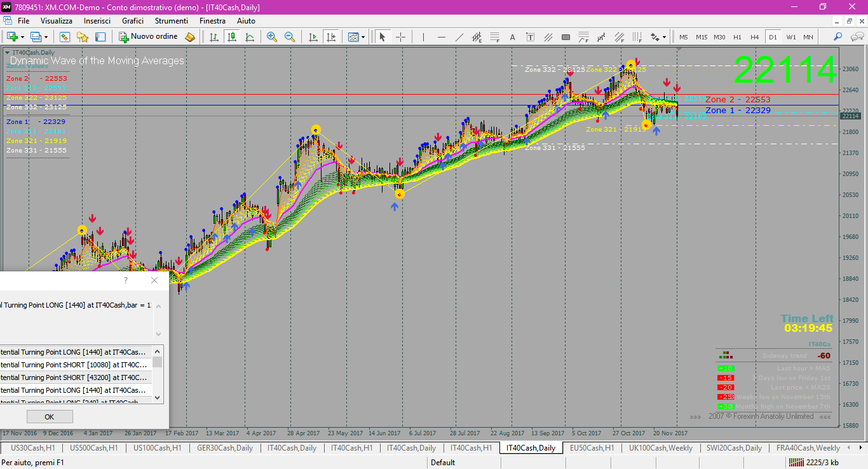
Task: Select the Fibonacci arcs tool
Action: pos(583,37)
